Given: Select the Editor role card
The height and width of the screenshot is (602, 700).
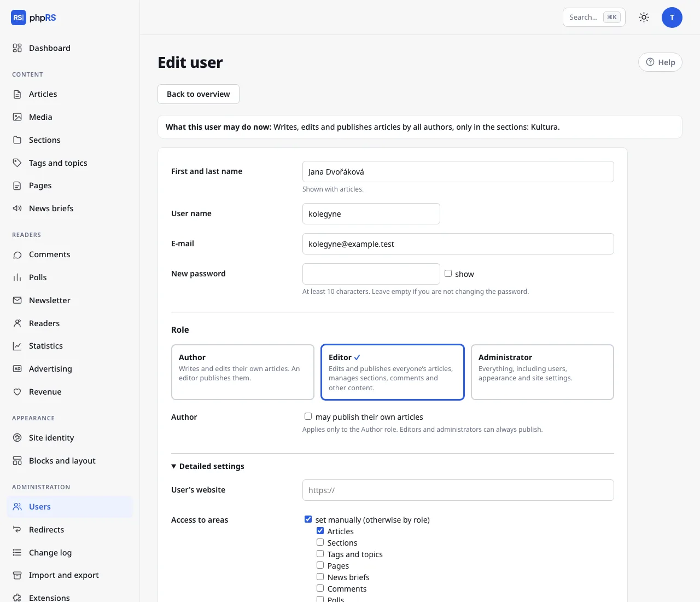Looking at the screenshot, I should tap(393, 372).
